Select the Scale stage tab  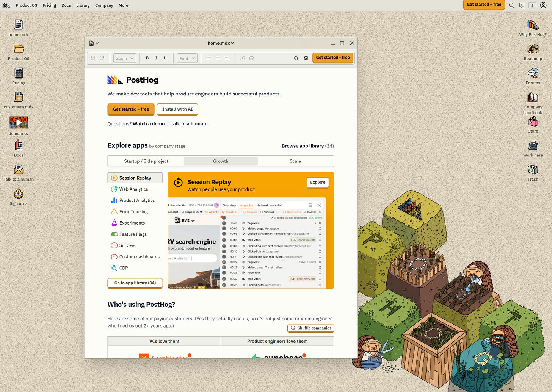(x=295, y=161)
